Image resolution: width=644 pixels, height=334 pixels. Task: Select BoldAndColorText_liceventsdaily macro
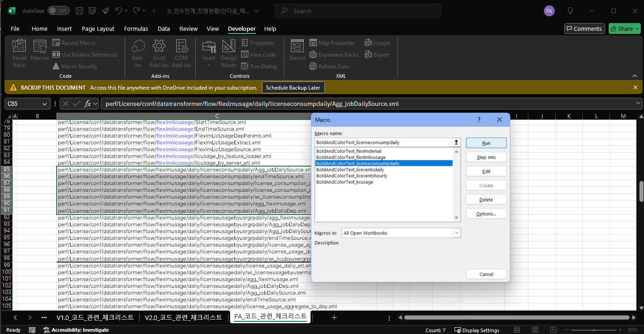click(x=383, y=170)
